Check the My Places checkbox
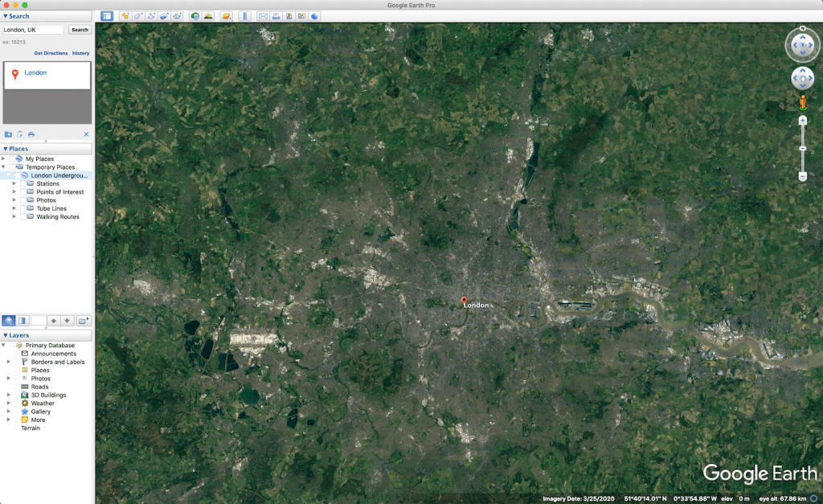This screenshot has height=504, width=823. click(x=12, y=158)
